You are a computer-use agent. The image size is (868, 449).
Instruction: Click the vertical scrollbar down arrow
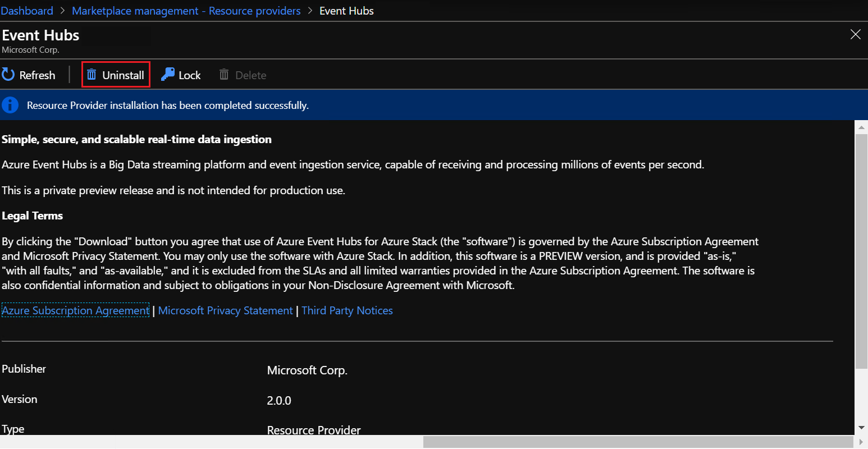861,428
